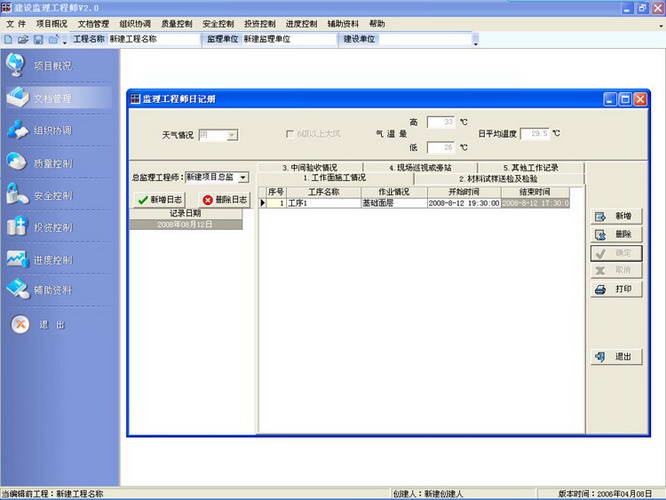Screen dimensions: 666x500
Task: Click the greyed 确定 button
Action: tap(616, 253)
